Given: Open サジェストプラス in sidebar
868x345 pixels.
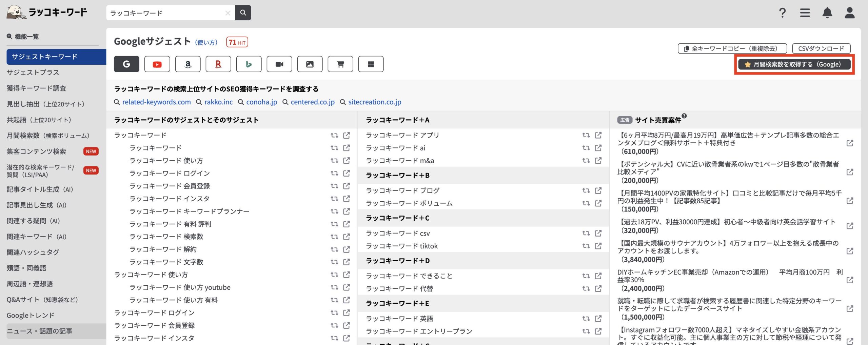Looking at the screenshot, I should pos(33,73).
